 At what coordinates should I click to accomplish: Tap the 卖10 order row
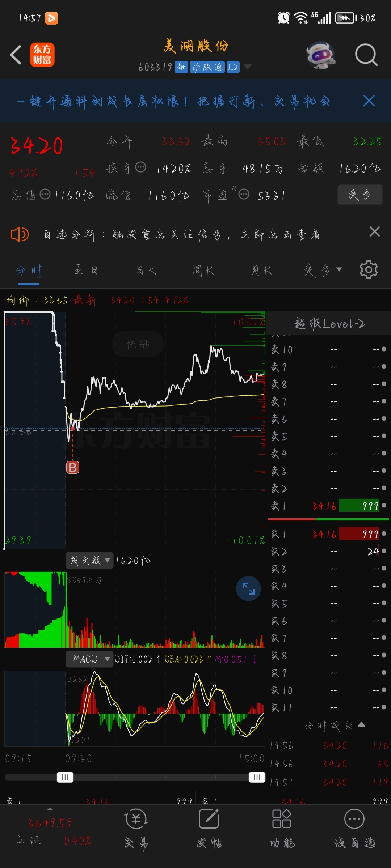pyautogui.click(x=329, y=350)
